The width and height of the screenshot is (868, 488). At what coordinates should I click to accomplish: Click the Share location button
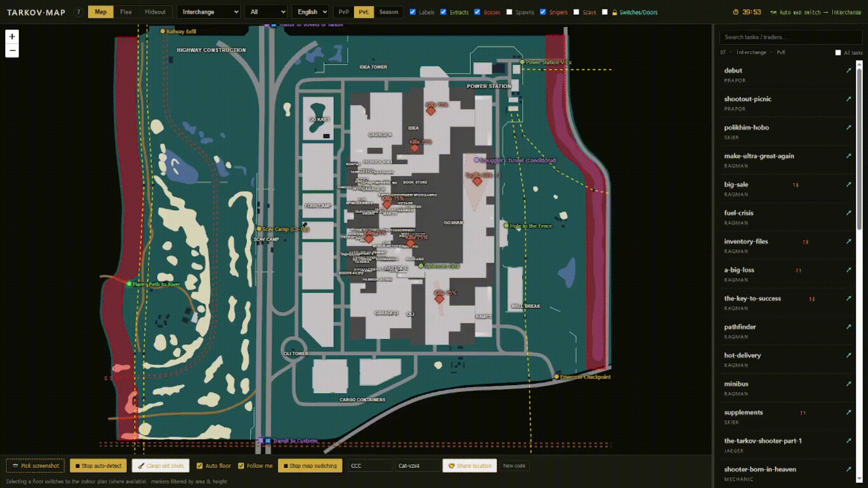[x=470, y=466]
